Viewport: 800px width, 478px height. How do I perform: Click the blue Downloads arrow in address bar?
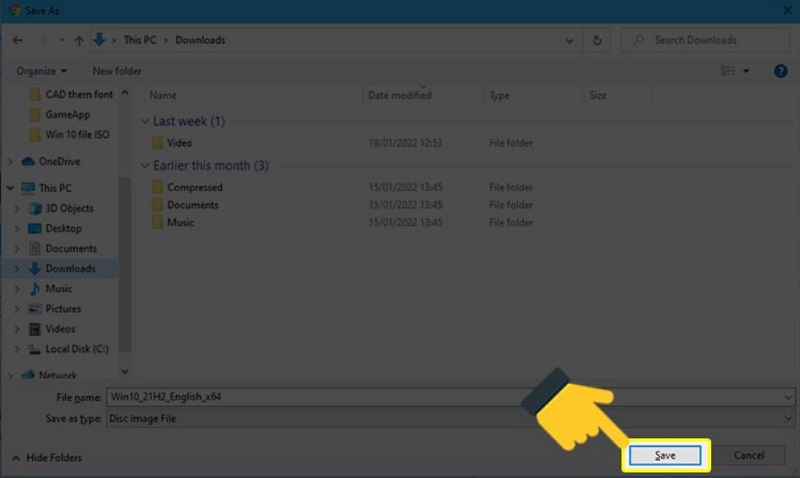click(99, 39)
